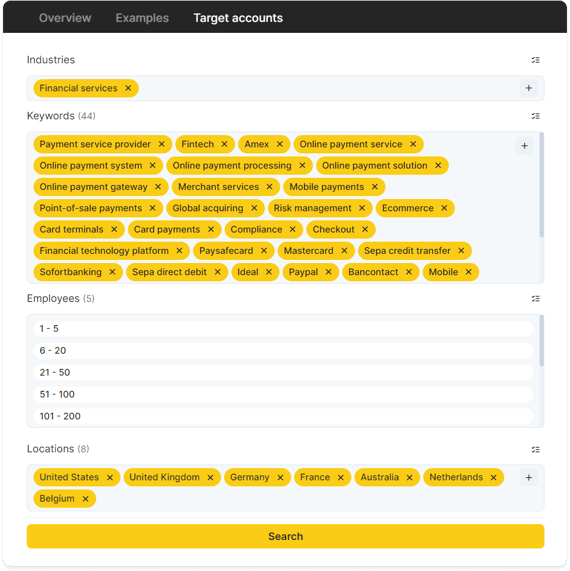570x571 pixels.
Task: Remove the Online payment system keyword
Action: point(153,166)
